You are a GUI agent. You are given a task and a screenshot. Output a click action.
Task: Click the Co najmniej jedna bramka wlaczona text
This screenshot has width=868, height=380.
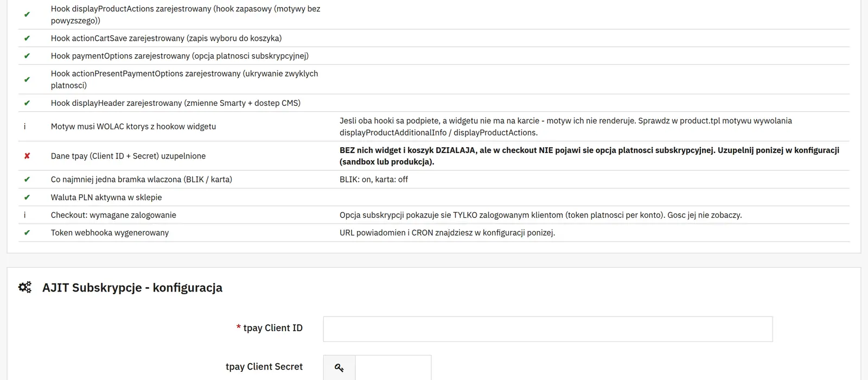tap(142, 180)
